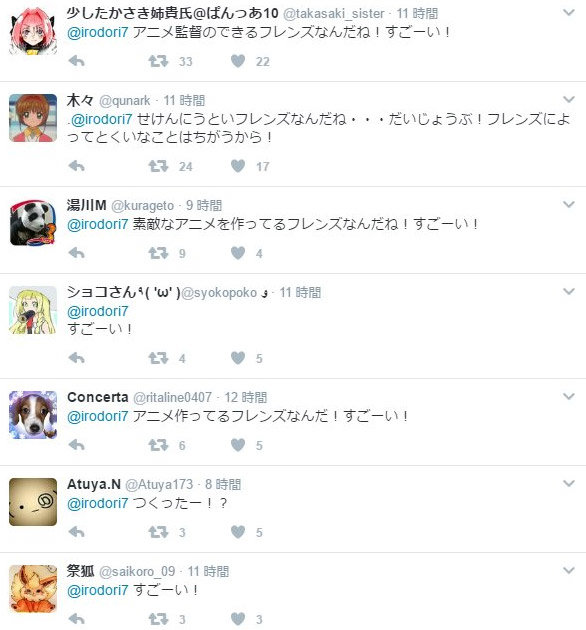The height and width of the screenshot is (630, 586).
Task: Open the dog avatar of Concerta
Action: pyautogui.click(x=33, y=415)
